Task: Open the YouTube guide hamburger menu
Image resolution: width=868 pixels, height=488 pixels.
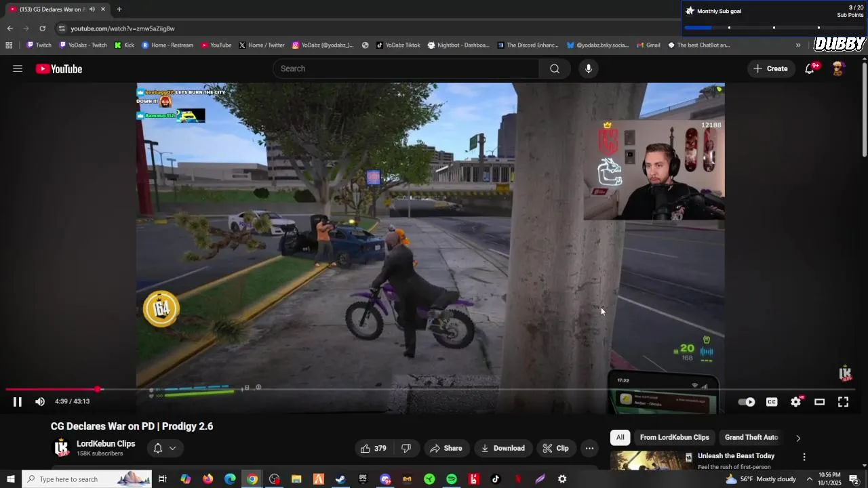Action: coord(18,68)
